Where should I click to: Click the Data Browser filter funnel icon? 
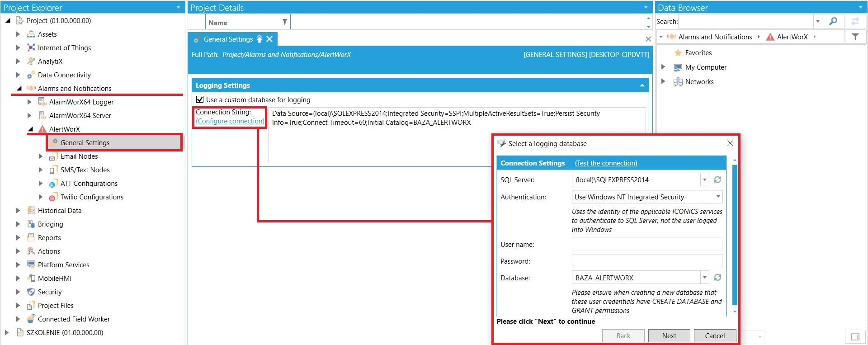pos(855,37)
